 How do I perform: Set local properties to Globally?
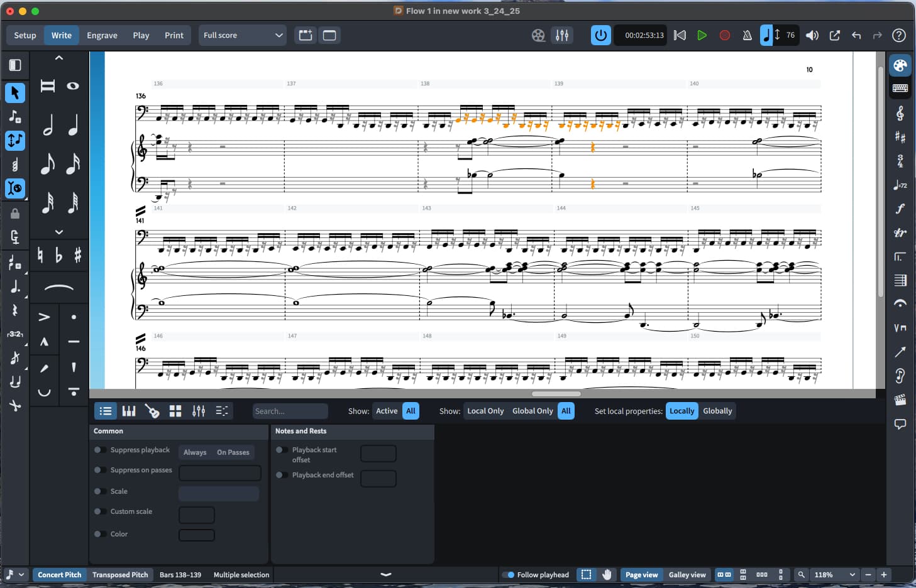tap(717, 411)
